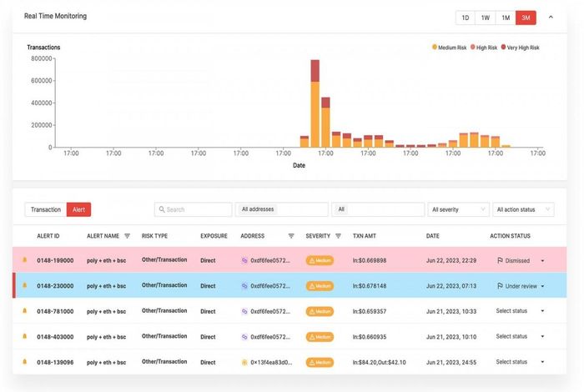Select the 1D time range button
This screenshot has width=584, height=392.
466,18
